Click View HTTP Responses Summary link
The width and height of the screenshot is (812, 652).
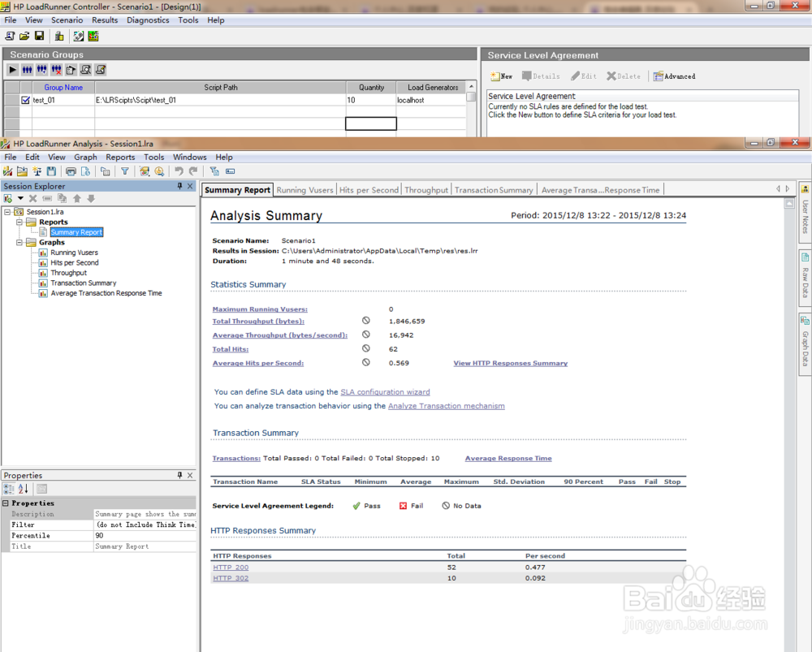pos(510,363)
